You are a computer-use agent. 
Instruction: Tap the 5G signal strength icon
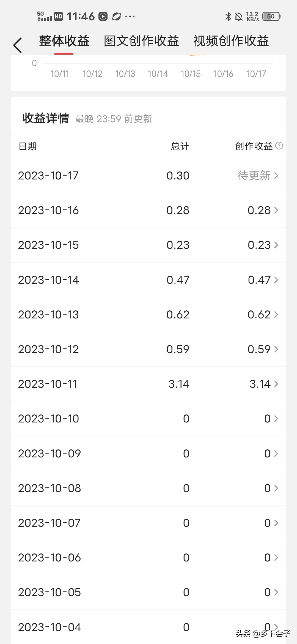(45, 17)
